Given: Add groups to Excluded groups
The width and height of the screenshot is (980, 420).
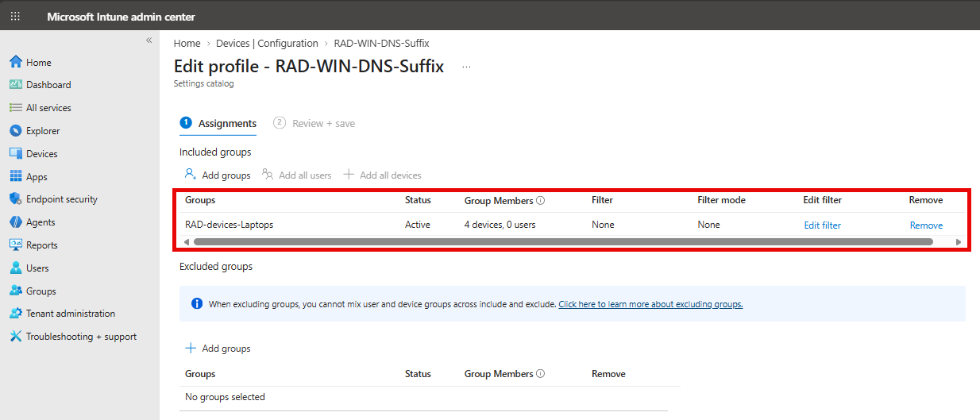Looking at the screenshot, I should pos(218,349).
